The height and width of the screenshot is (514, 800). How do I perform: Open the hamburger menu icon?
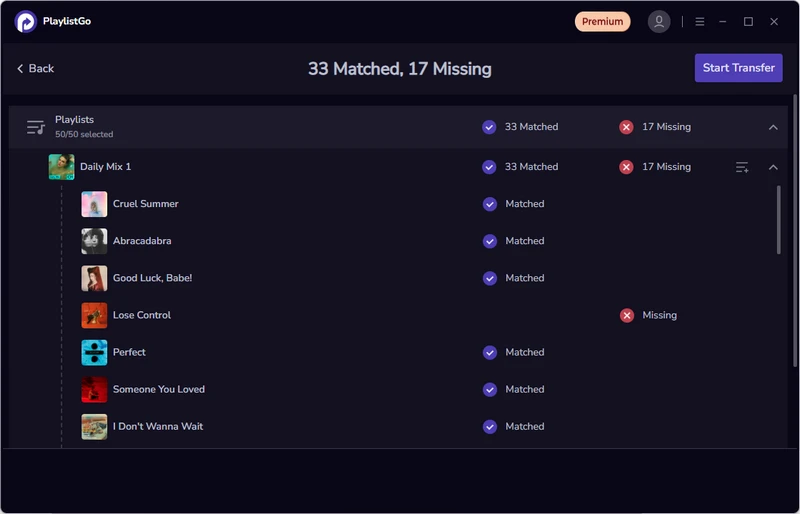point(699,21)
